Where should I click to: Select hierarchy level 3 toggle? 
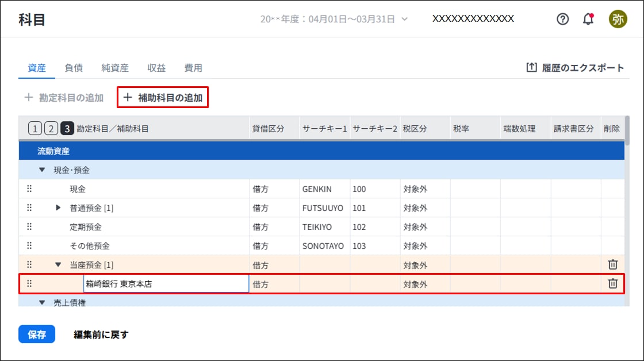pos(67,129)
